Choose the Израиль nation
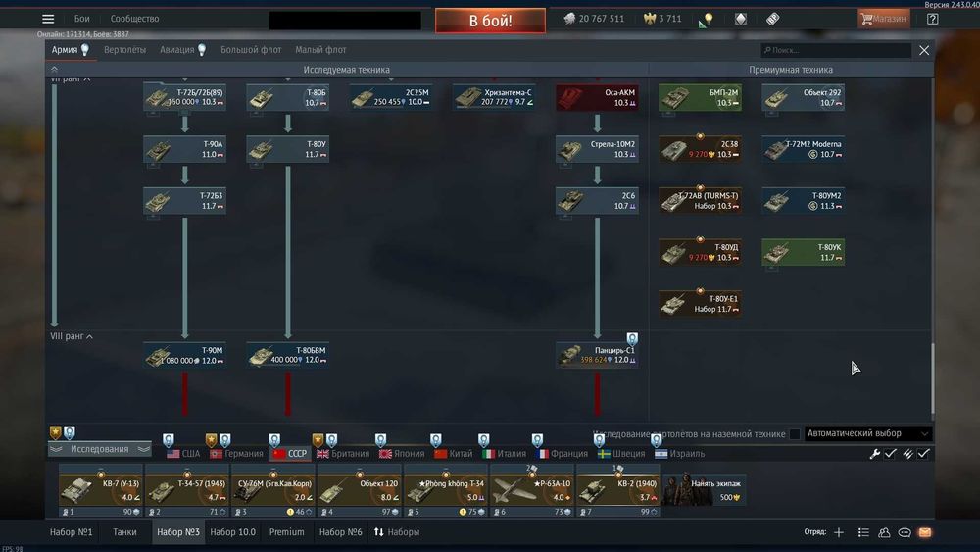The image size is (980, 552). click(x=679, y=454)
